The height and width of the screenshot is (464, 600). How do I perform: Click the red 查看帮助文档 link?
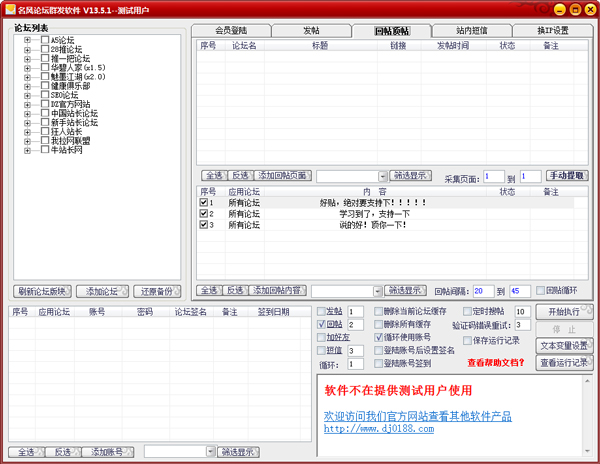(496, 363)
